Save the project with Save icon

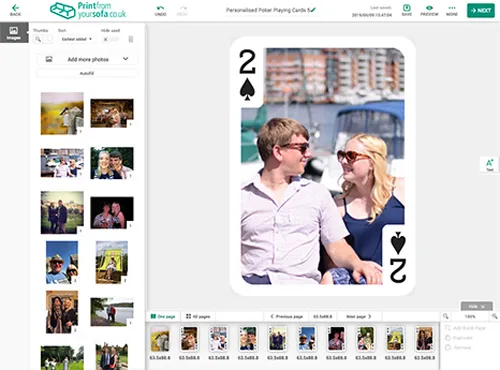coord(407,10)
